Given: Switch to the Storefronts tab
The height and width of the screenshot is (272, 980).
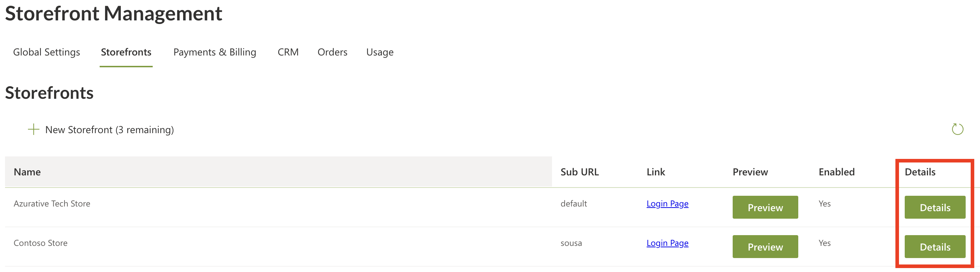Looking at the screenshot, I should coord(126,52).
